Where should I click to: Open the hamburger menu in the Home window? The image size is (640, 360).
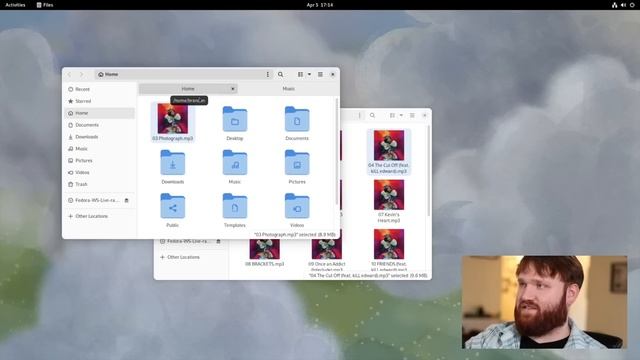point(320,74)
